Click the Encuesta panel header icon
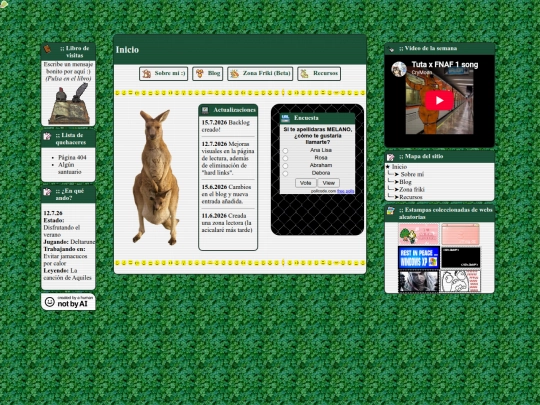This screenshot has width=540, height=405. pos(285,118)
